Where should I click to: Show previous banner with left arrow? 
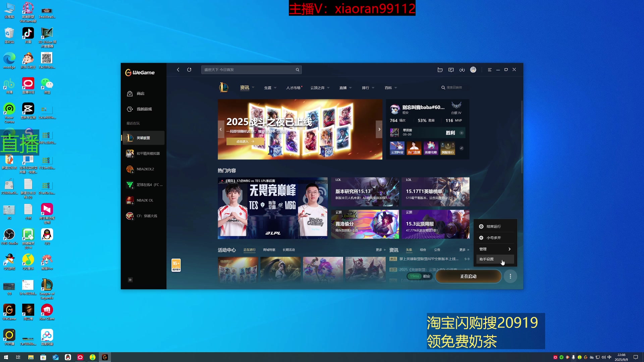click(x=221, y=129)
